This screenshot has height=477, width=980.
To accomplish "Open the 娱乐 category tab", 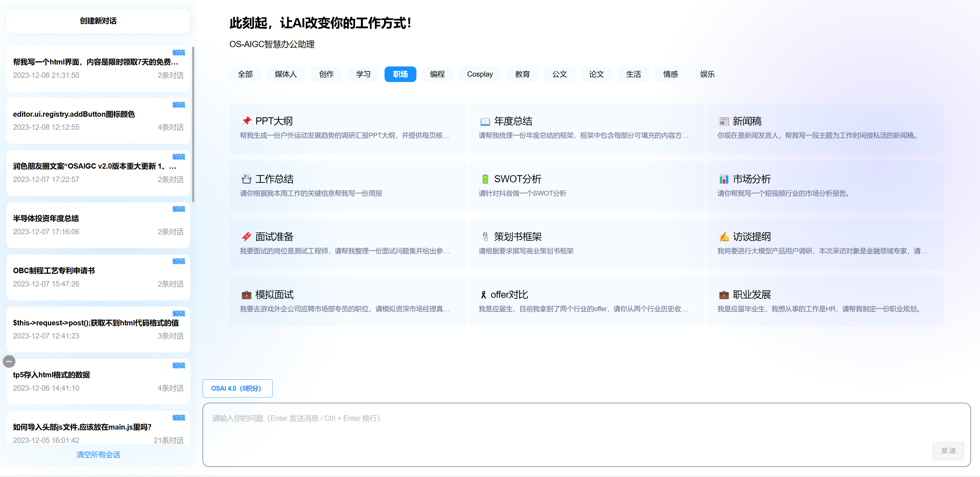I will coord(707,74).
